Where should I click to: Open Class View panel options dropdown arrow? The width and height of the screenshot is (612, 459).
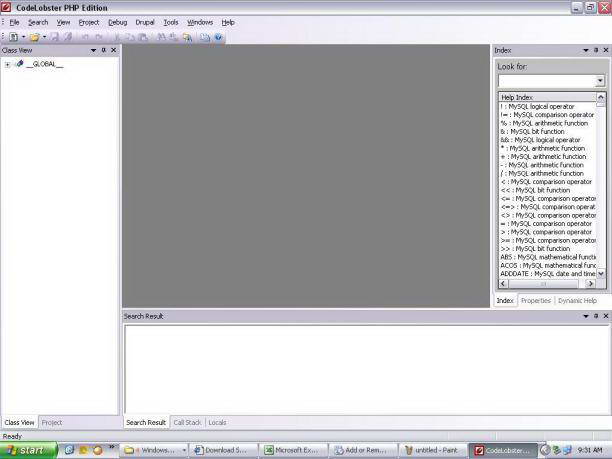click(93, 50)
